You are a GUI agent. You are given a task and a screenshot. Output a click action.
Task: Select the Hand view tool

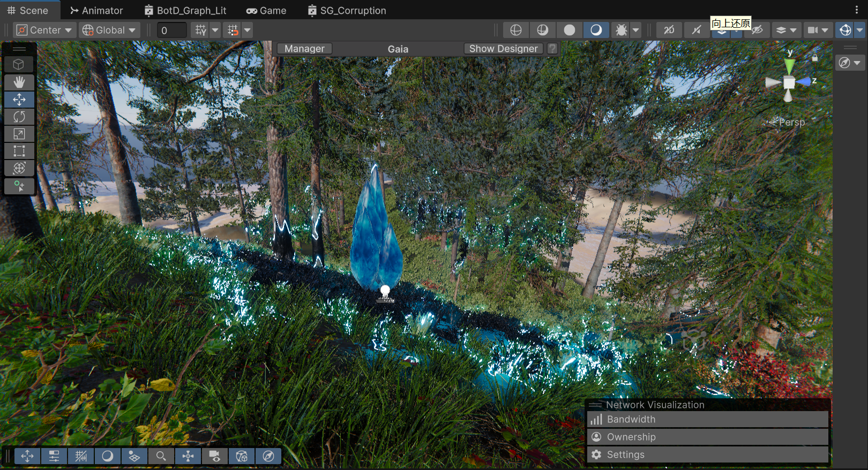pos(19,82)
